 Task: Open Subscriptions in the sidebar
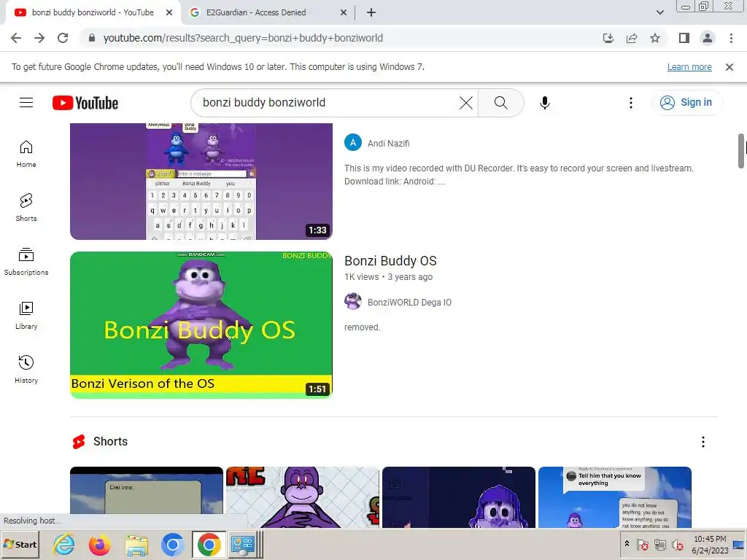(26, 262)
